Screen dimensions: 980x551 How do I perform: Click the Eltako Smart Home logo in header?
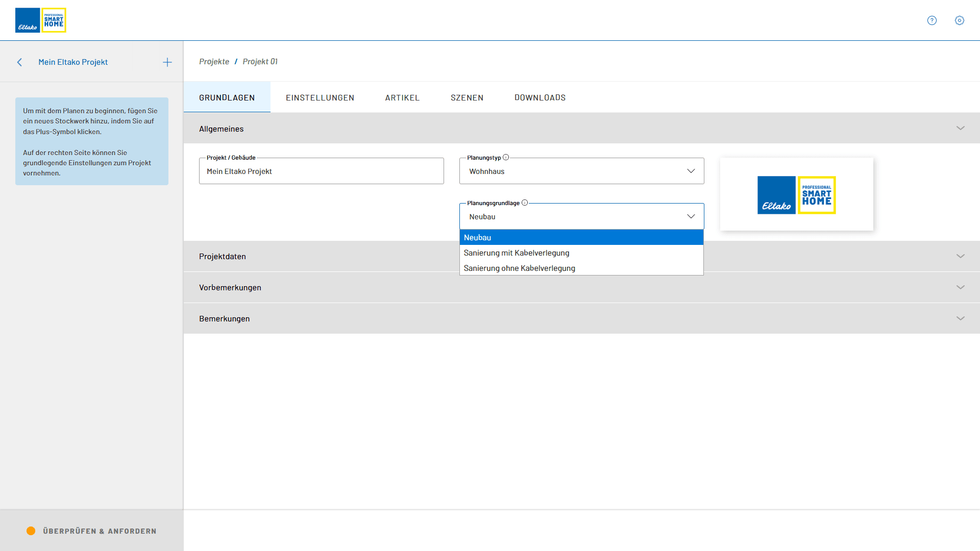pos(41,20)
